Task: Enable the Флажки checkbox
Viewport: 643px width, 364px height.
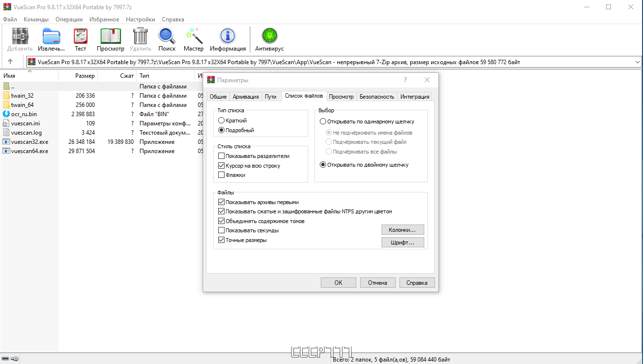Action: (x=222, y=175)
